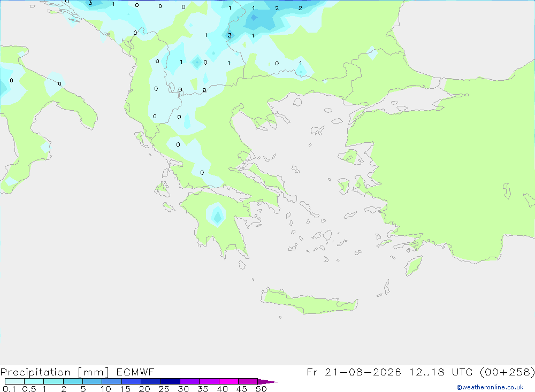The height and width of the screenshot is (392, 535).
Task: Select the 5–10 mm legend color
Action: (x=93, y=381)
